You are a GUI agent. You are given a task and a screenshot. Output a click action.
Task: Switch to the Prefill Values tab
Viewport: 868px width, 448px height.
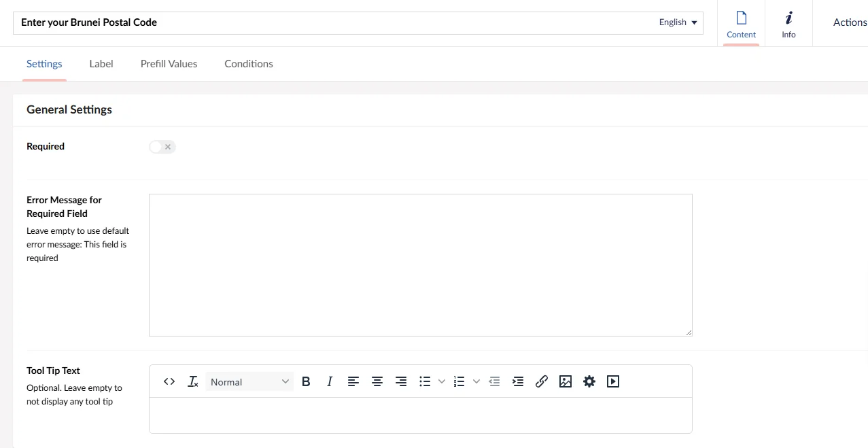[169, 64]
